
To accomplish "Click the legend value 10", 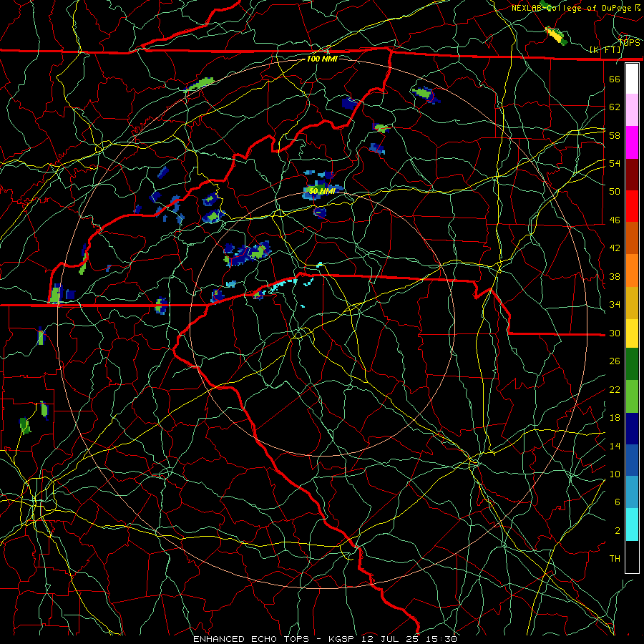I will coord(615,474).
